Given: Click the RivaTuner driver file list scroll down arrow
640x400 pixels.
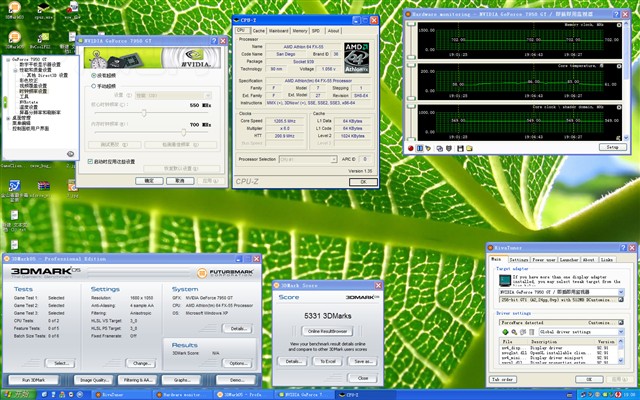Looking at the screenshot, I should coord(621,361).
